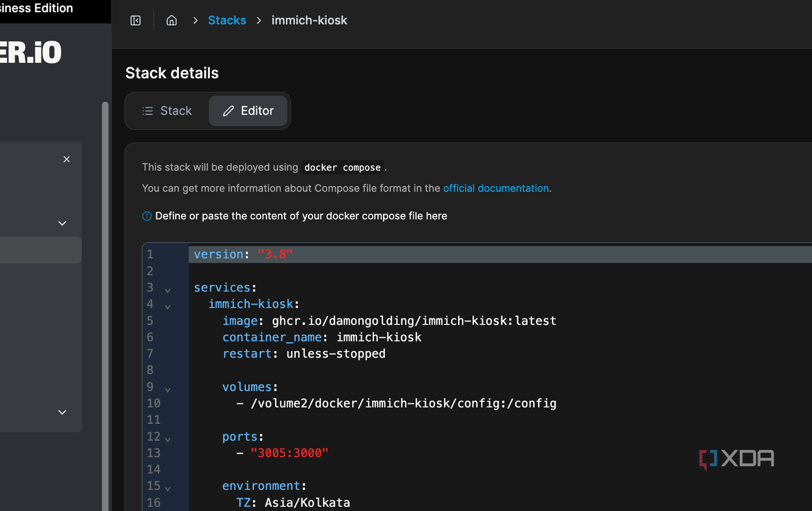
Task: Click the info icon beside the compose instruction
Action: [147, 216]
